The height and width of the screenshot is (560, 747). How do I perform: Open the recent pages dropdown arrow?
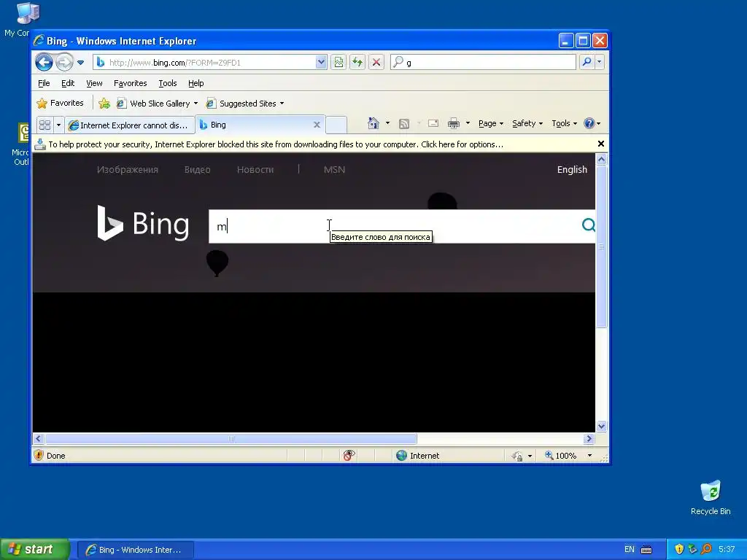click(x=80, y=63)
